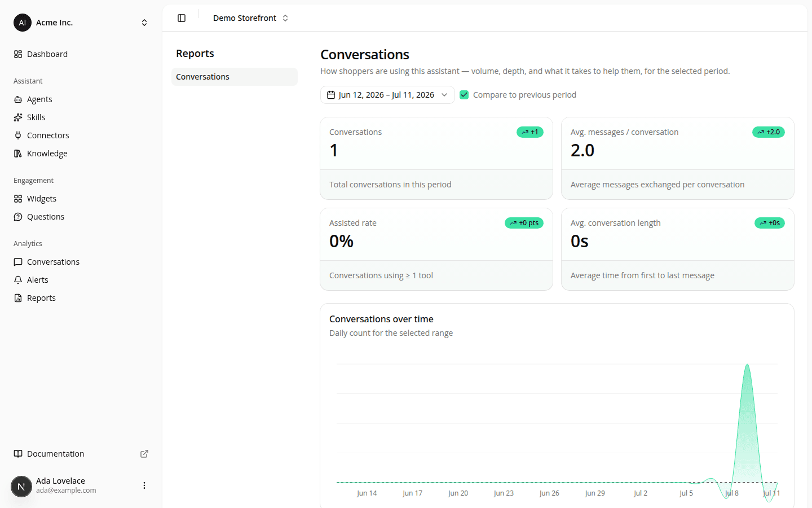Image resolution: width=812 pixels, height=508 pixels.
Task: Open the Documentation link
Action: tap(81, 454)
